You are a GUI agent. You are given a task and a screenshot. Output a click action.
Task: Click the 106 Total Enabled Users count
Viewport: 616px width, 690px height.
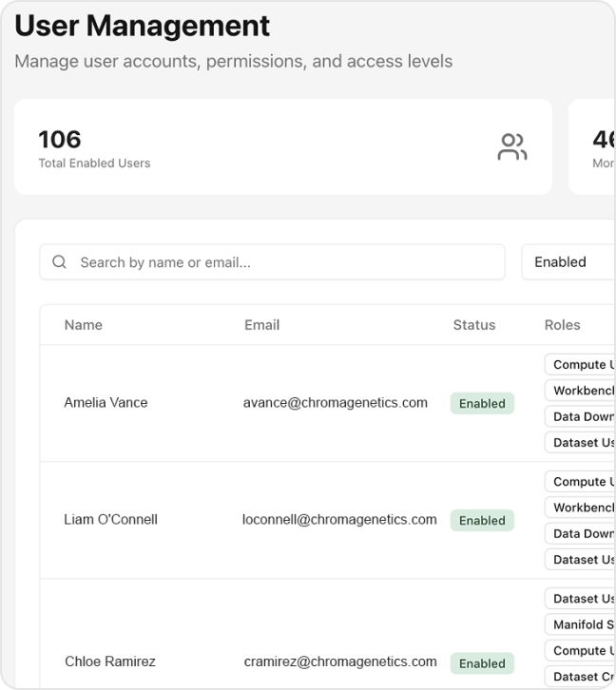(60, 140)
